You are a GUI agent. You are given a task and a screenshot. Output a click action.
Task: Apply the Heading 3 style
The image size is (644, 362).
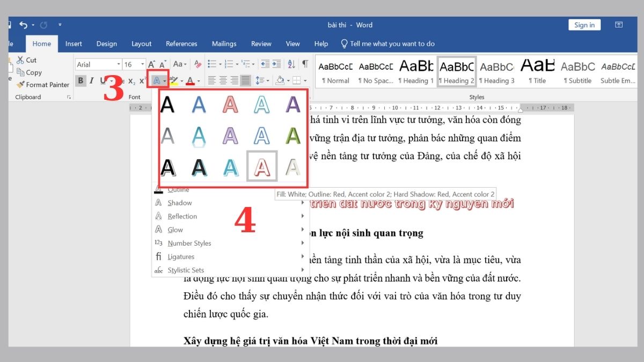[497, 72]
